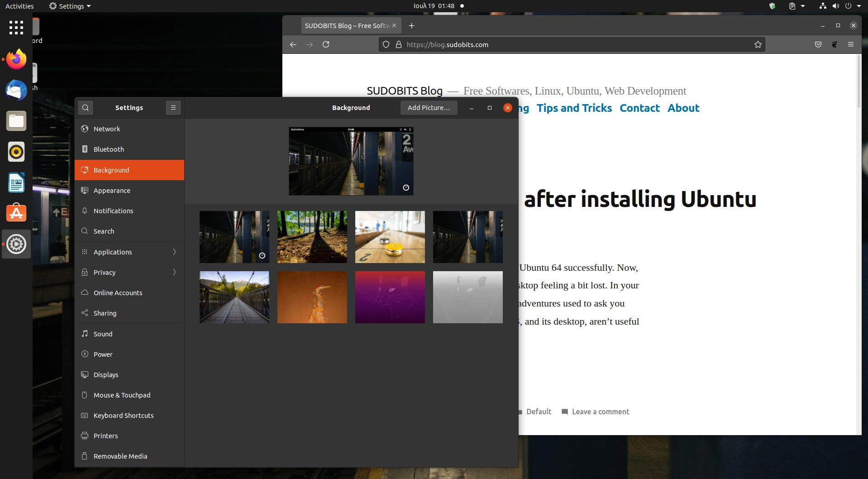Switch to the SUDOBITS Blog tab

coord(347,25)
